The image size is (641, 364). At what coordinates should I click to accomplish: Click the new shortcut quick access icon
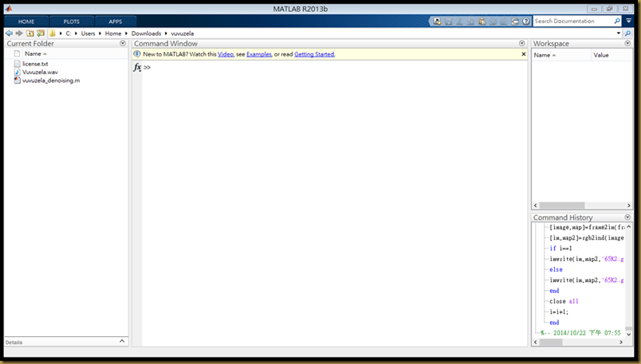(x=437, y=22)
